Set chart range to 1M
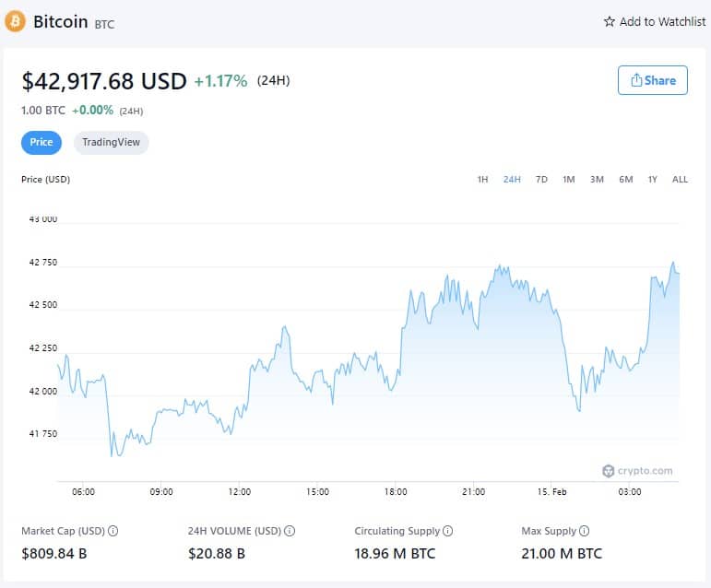The image size is (711, 588). (569, 179)
